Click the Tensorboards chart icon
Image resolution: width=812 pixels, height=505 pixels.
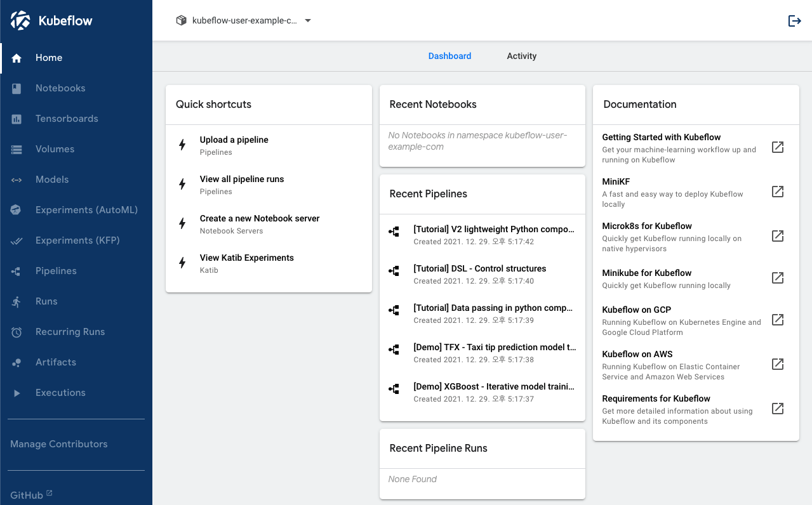click(17, 119)
